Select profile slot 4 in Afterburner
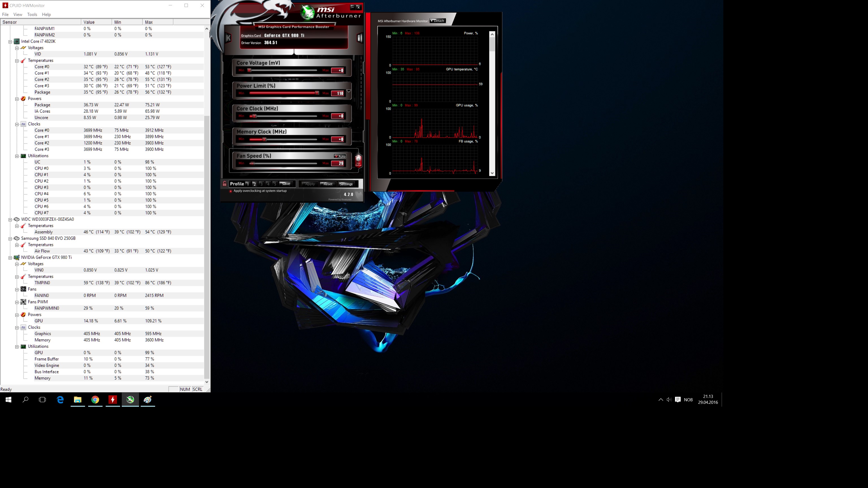The height and width of the screenshot is (488, 868). point(268,184)
